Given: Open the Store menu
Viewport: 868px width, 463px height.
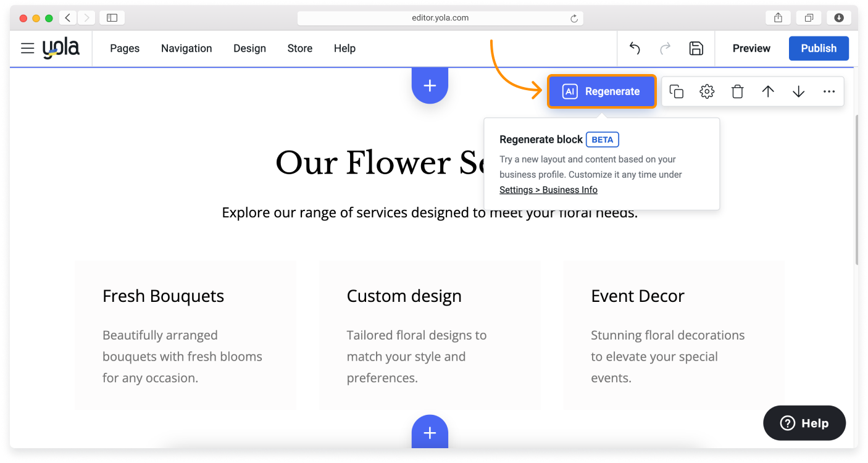Looking at the screenshot, I should tap(300, 48).
